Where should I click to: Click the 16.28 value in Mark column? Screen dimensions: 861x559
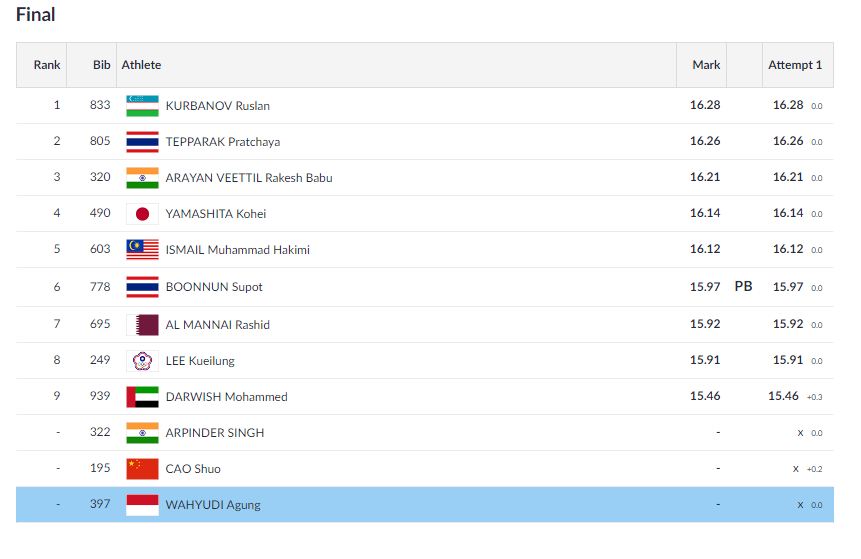pyautogui.click(x=705, y=105)
